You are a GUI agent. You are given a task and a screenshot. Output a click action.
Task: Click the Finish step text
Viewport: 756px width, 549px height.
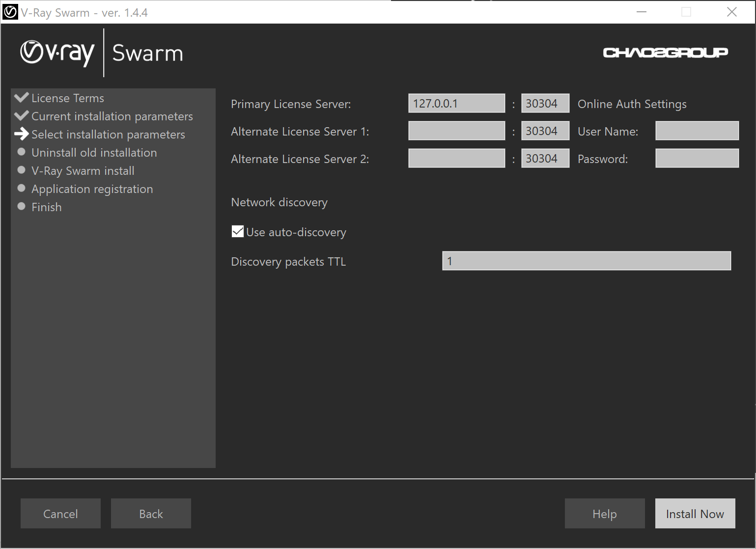click(x=47, y=207)
